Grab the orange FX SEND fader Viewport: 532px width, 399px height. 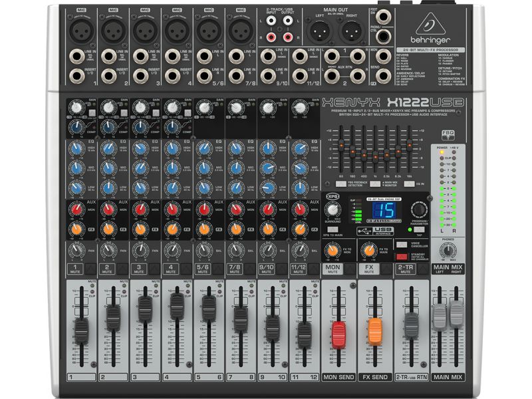[375, 331]
